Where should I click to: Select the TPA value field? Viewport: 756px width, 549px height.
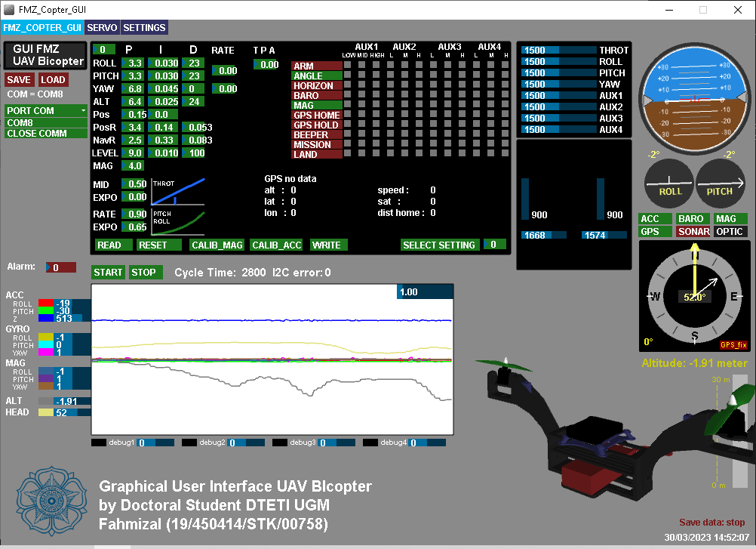[x=266, y=65]
